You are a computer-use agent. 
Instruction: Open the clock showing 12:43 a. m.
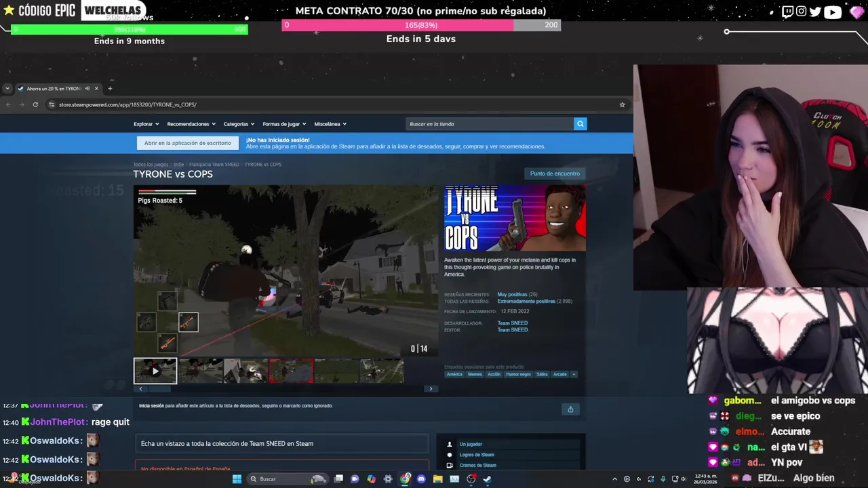(705, 479)
